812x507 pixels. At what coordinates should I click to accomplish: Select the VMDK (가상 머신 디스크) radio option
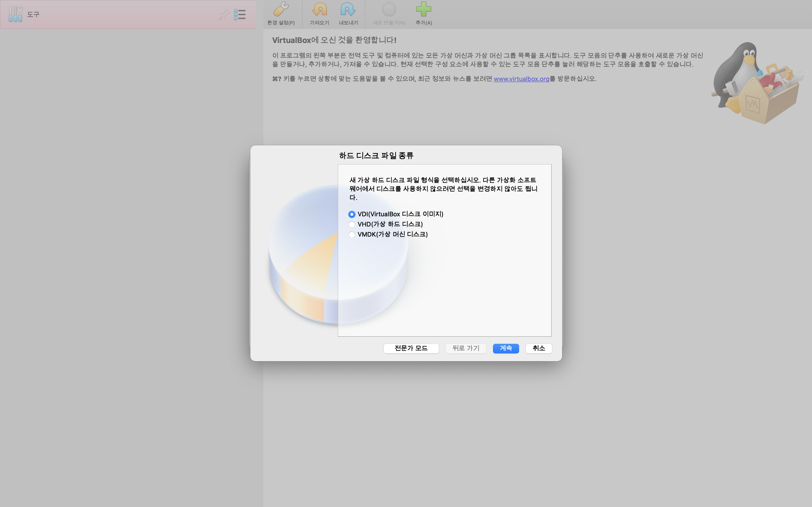click(x=352, y=234)
